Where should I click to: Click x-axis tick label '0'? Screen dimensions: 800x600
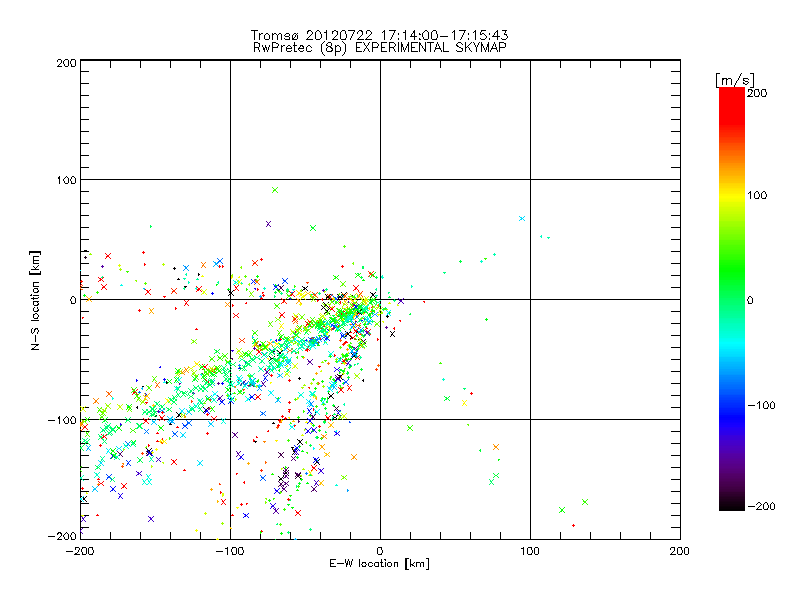click(x=380, y=552)
